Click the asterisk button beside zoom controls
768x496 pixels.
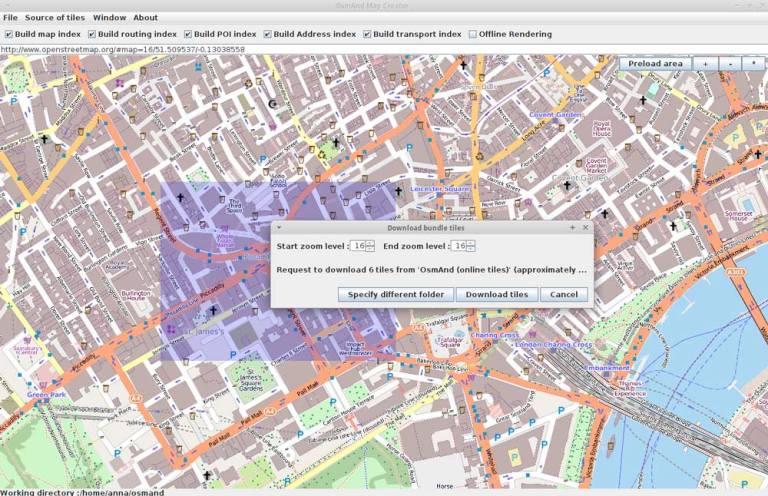click(x=752, y=63)
